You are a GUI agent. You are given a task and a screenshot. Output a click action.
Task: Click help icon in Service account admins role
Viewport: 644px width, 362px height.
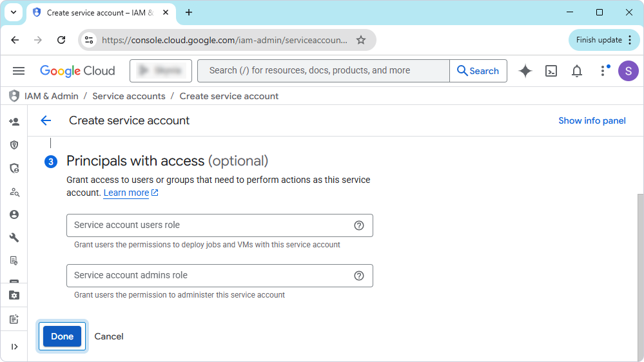(x=359, y=276)
